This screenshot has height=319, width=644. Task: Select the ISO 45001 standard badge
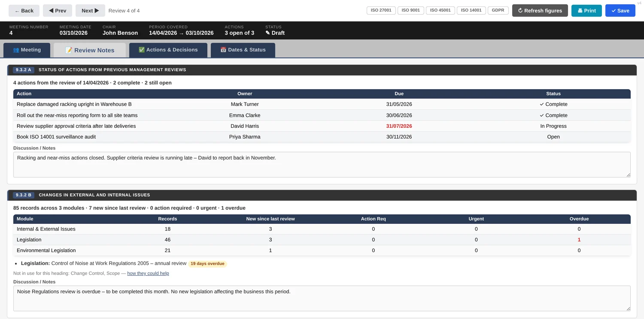click(x=440, y=10)
